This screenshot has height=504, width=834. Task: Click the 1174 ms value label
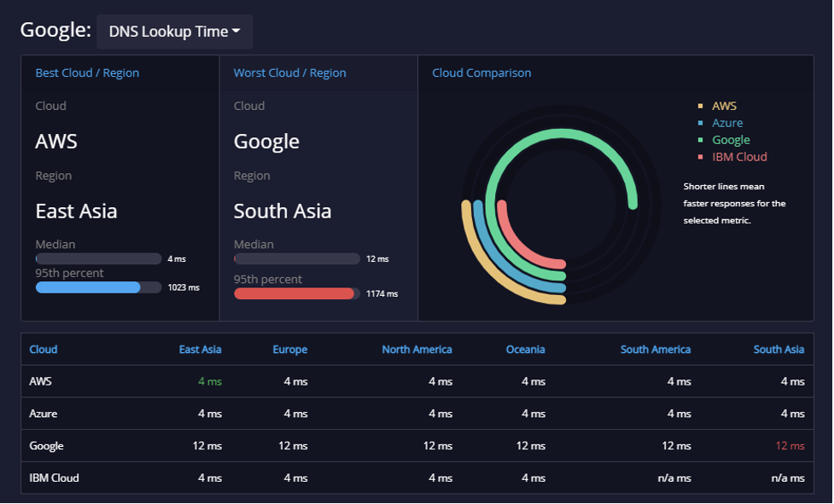[x=382, y=293]
